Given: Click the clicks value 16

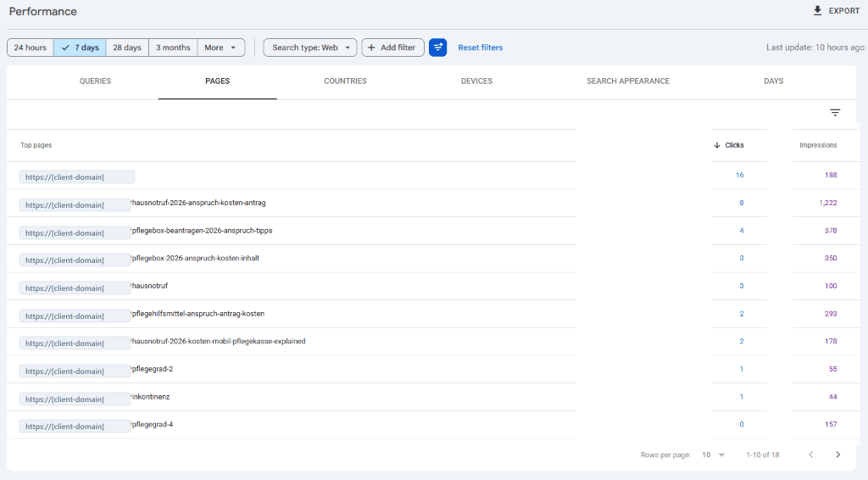Looking at the screenshot, I should click(739, 175).
